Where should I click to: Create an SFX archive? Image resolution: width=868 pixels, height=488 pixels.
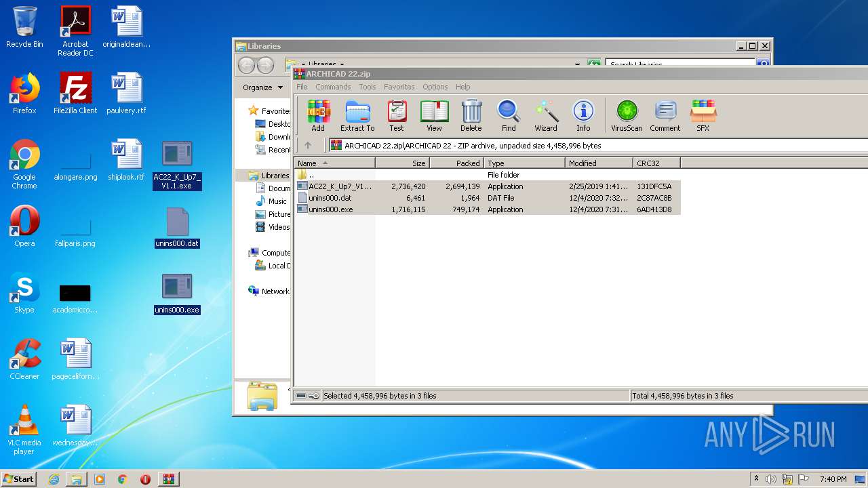click(x=703, y=115)
